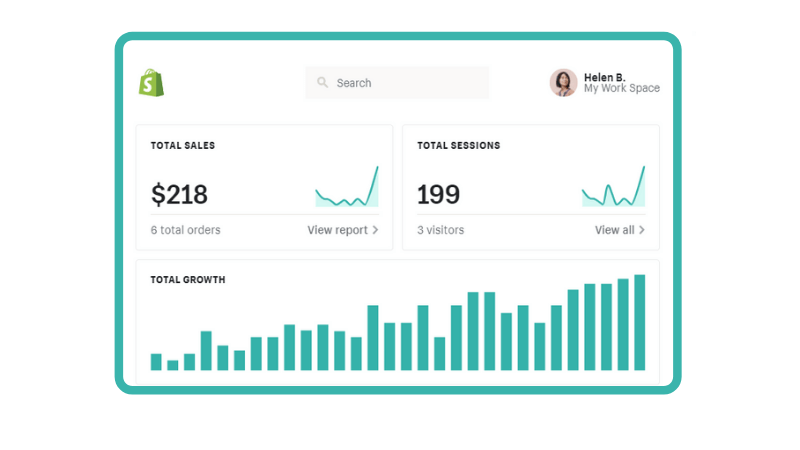Image resolution: width=800 pixels, height=450 pixels.
Task: Click the 3 visitors text
Action: tap(440, 230)
